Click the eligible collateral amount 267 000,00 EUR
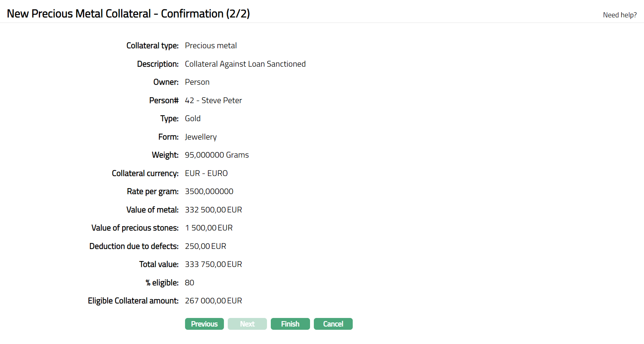 click(x=213, y=301)
